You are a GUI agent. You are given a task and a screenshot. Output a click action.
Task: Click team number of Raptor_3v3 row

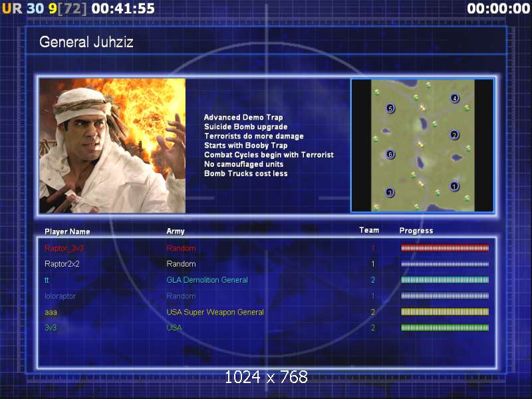pyautogui.click(x=373, y=248)
